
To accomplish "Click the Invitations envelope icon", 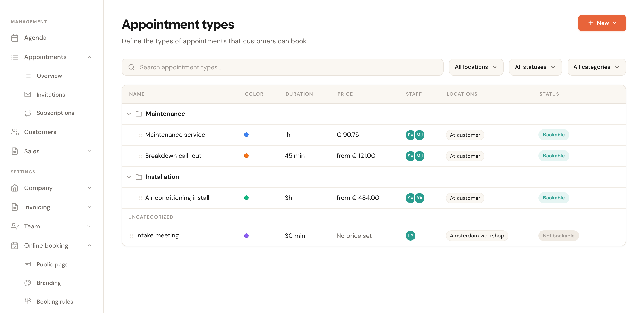I will point(28,94).
